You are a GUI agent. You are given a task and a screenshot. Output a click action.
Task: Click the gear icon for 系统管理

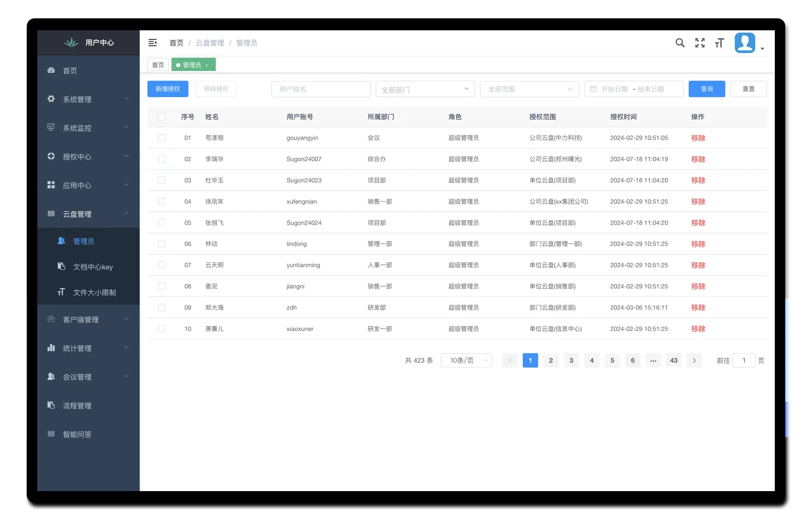click(51, 99)
